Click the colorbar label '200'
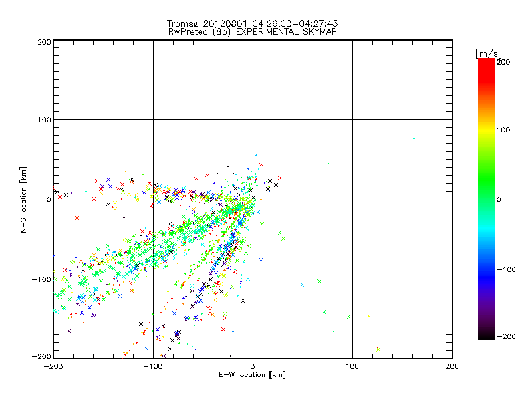532x399 pixels. coord(503,62)
